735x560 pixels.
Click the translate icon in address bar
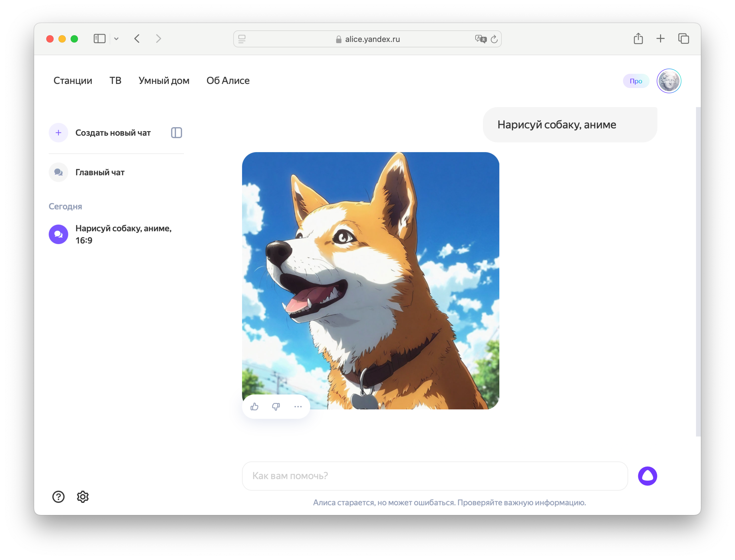pos(481,39)
